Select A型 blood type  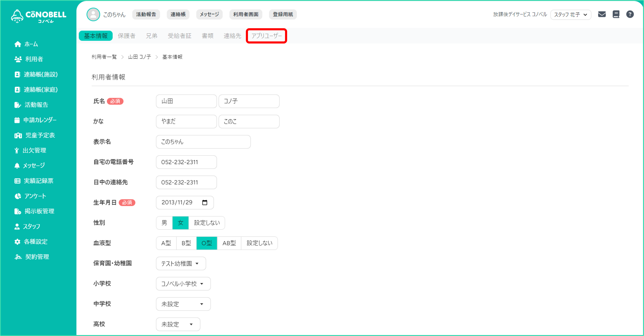166,243
